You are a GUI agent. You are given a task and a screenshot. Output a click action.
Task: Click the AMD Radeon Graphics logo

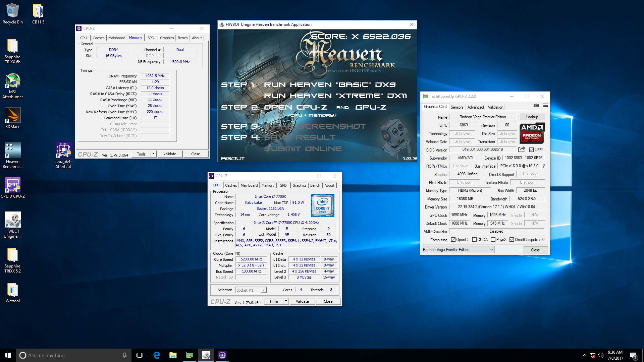coord(532,133)
